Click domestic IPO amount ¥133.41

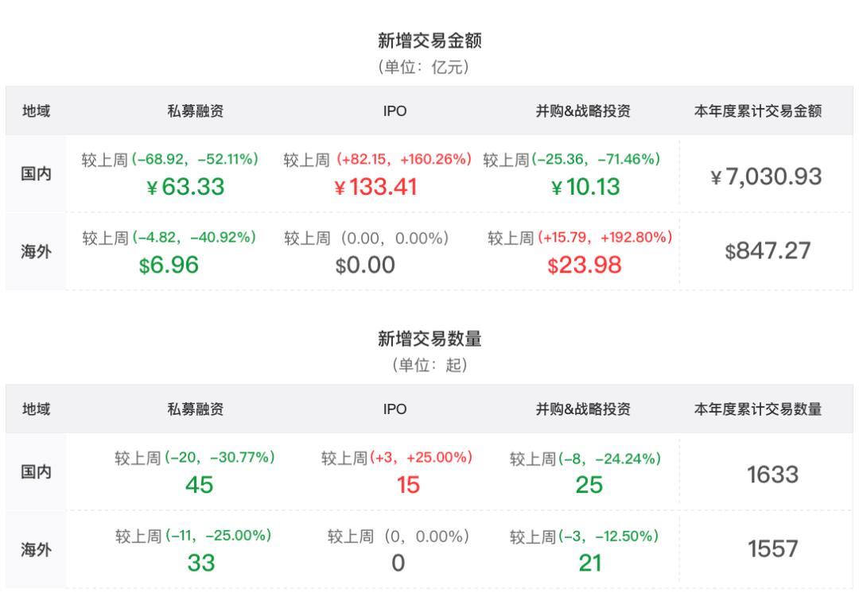tap(375, 187)
